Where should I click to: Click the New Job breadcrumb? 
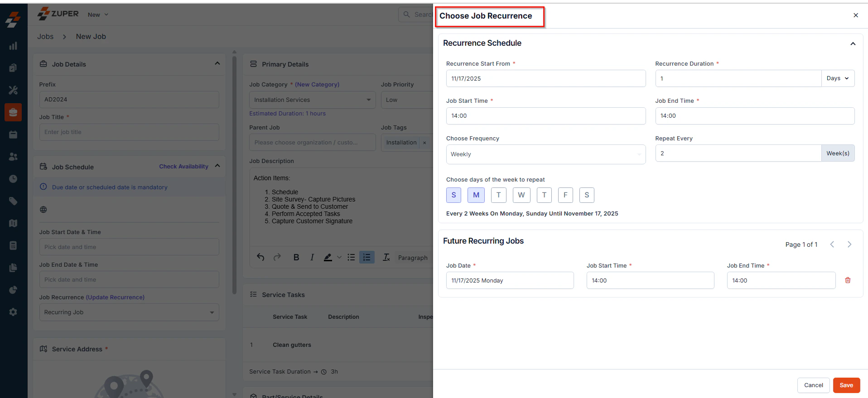tap(91, 37)
